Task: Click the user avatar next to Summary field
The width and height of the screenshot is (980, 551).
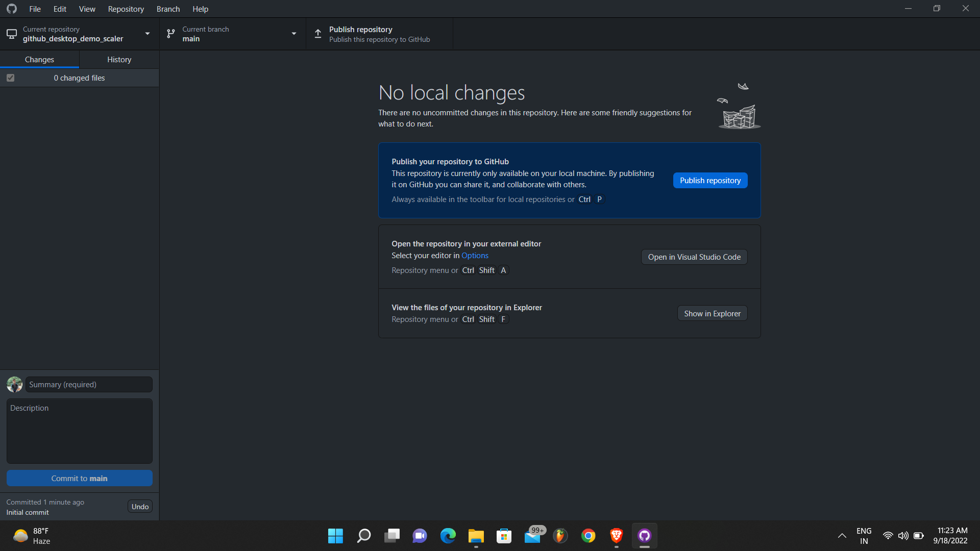Action: [x=14, y=384]
